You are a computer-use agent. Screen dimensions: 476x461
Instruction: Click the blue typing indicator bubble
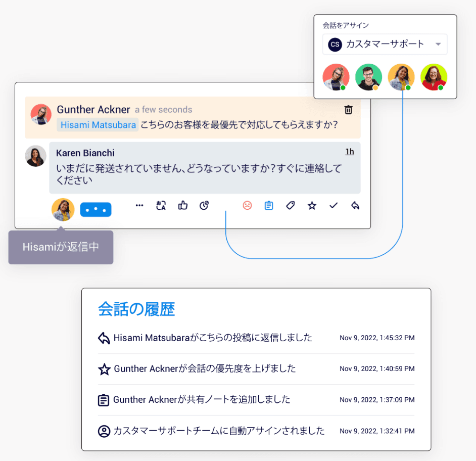pyautogui.click(x=96, y=210)
